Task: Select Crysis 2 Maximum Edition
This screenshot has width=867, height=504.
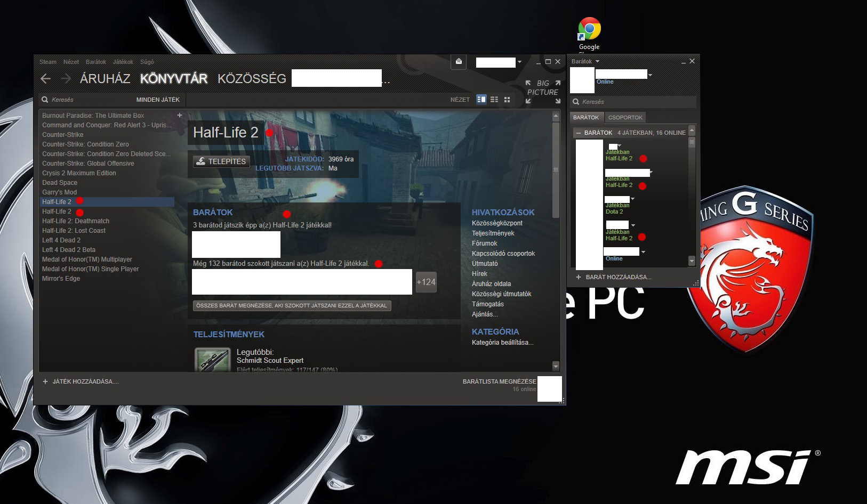Action: tap(79, 173)
